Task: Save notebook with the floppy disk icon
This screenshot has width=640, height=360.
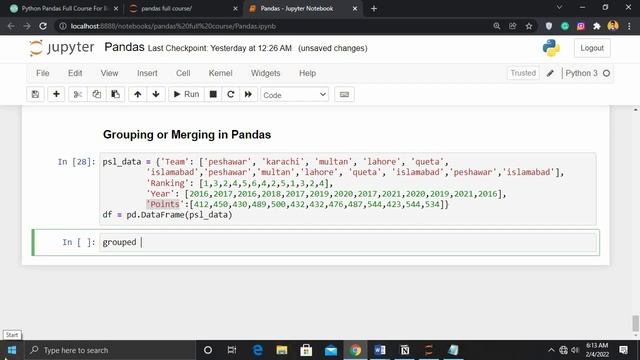Action: 35,94
